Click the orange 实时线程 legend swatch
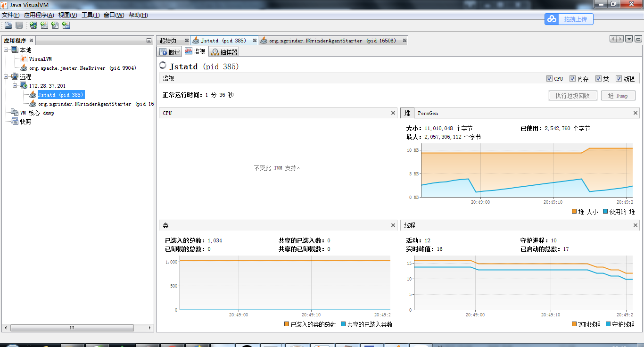This screenshot has height=347, width=644. [574, 324]
